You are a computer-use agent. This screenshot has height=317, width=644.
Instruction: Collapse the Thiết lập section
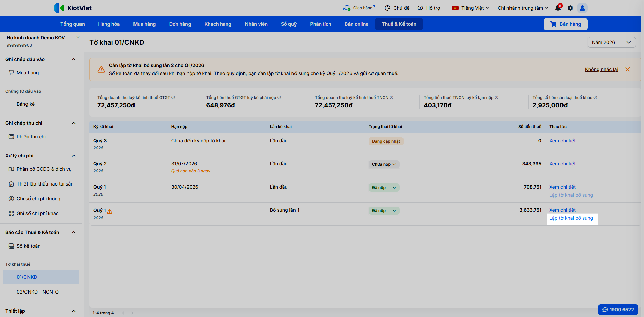point(74,311)
